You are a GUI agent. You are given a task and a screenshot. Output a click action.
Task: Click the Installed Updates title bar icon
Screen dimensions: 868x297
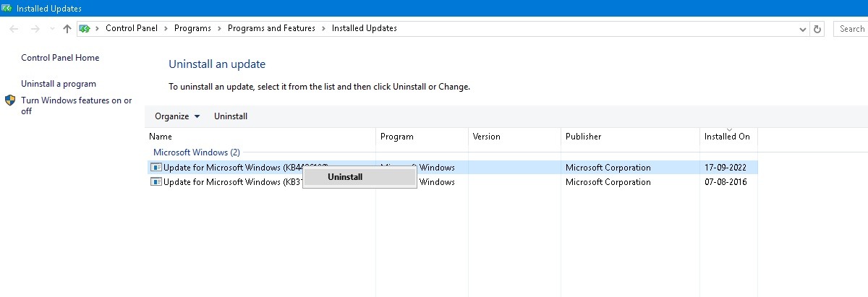tap(7, 8)
